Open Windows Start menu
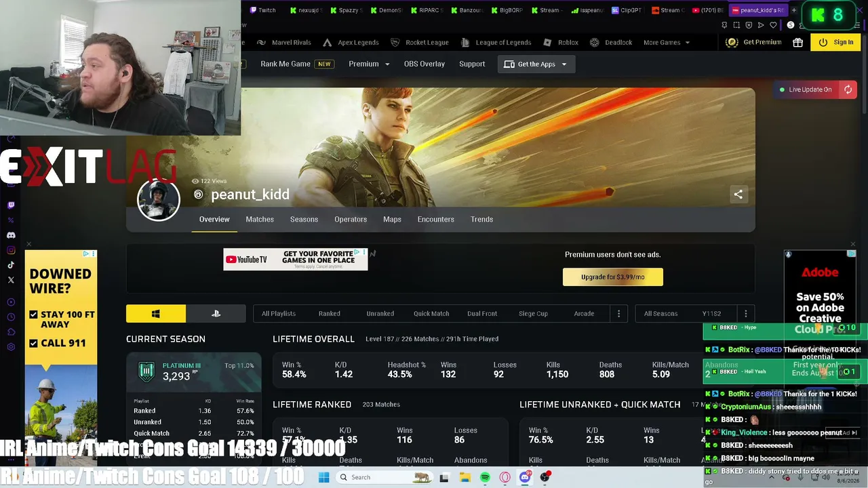The width and height of the screenshot is (868, 488). point(324,477)
